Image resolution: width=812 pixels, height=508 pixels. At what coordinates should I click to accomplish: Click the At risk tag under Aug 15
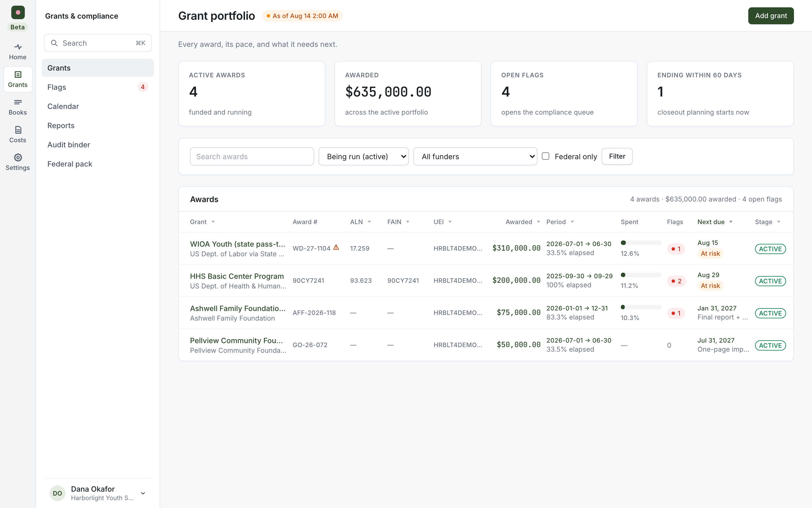pos(710,254)
